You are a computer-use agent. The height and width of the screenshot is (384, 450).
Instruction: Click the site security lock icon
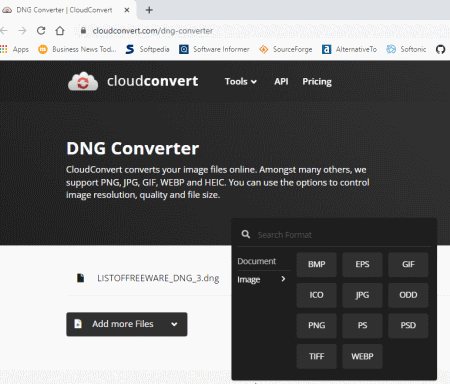[x=83, y=31]
